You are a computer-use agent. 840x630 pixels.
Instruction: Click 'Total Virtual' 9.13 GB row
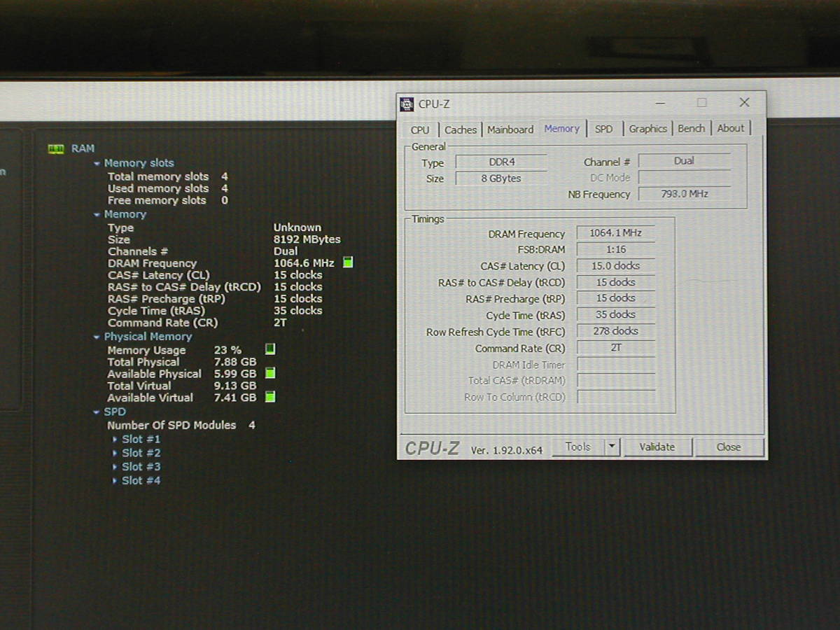pyautogui.click(x=181, y=386)
